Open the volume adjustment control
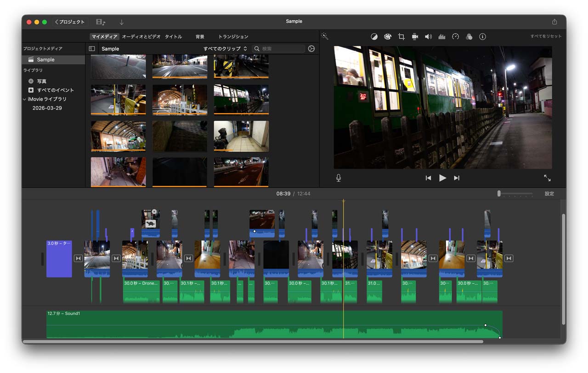Viewport: 588px width, 373px height. pos(428,37)
